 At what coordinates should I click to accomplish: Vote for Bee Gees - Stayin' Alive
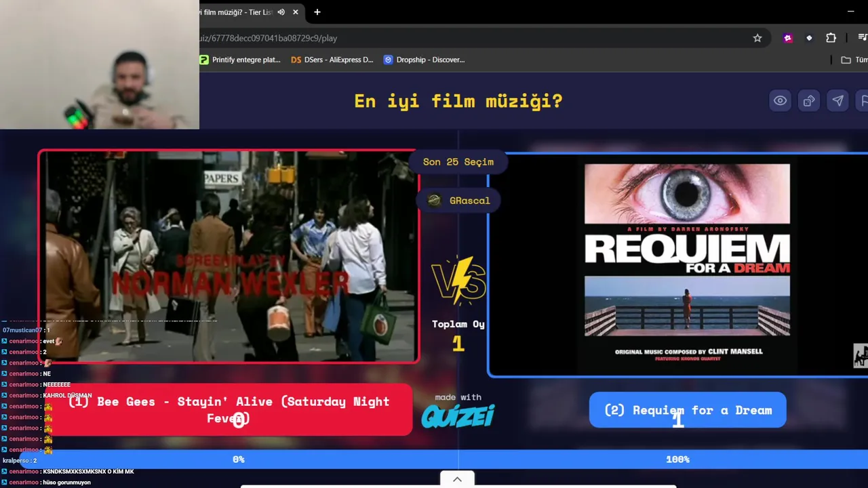[x=229, y=410]
